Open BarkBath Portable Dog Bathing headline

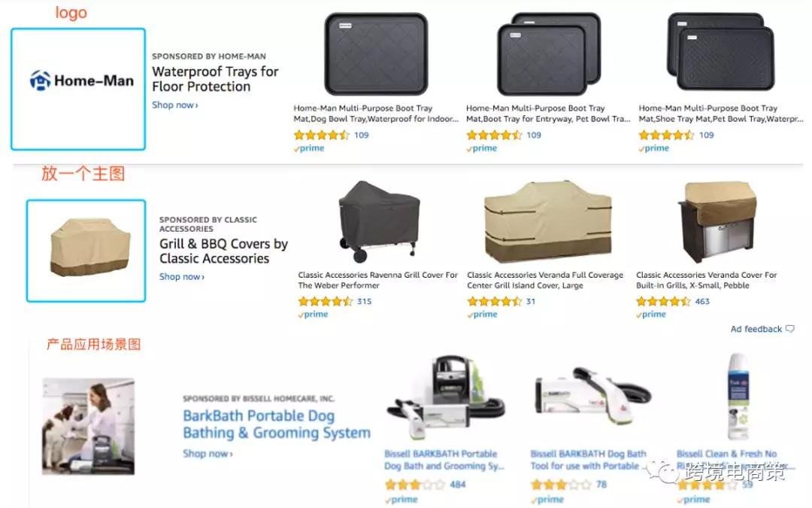[x=277, y=424]
